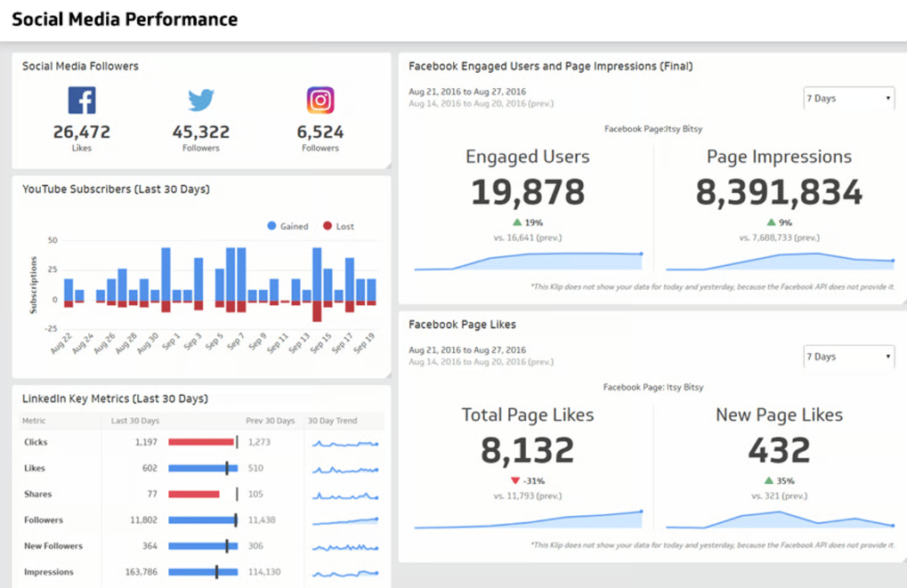Select the Impressions trend sparkline
The height and width of the screenshot is (588, 907).
coord(344,572)
